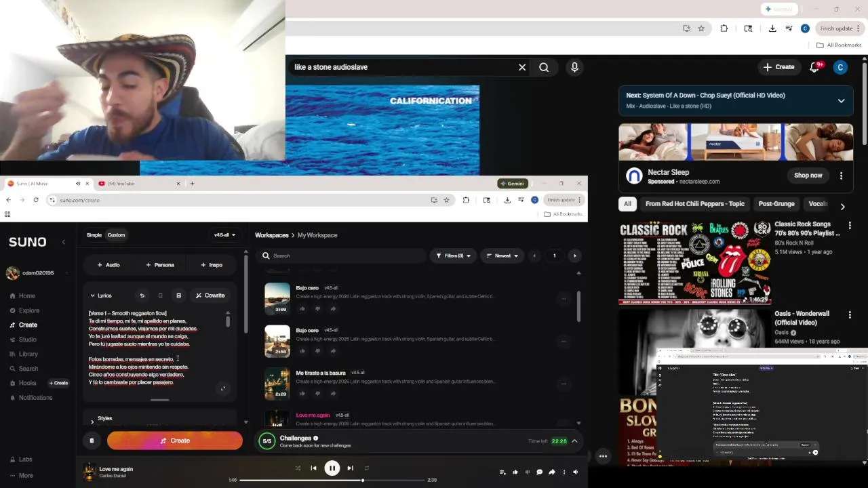868x488 pixels.
Task: Clear lyrics with the Lyrics panel trash icon
Action: click(x=178, y=296)
